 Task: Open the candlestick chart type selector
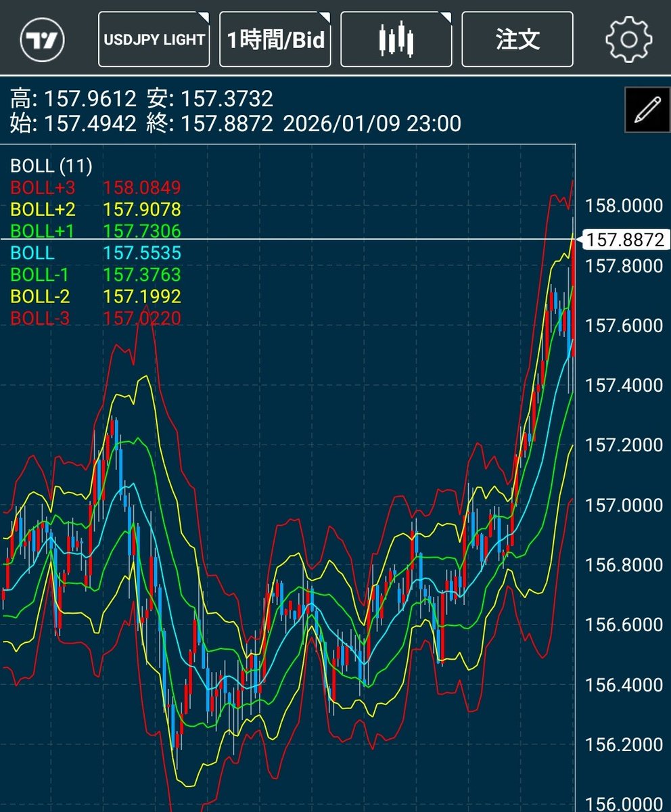pyautogui.click(x=396, y=39)
